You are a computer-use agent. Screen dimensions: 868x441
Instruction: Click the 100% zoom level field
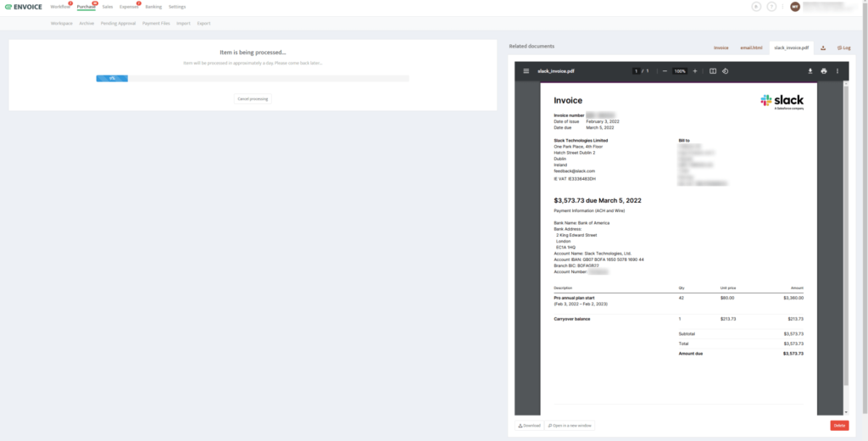[x=679, y=71]
